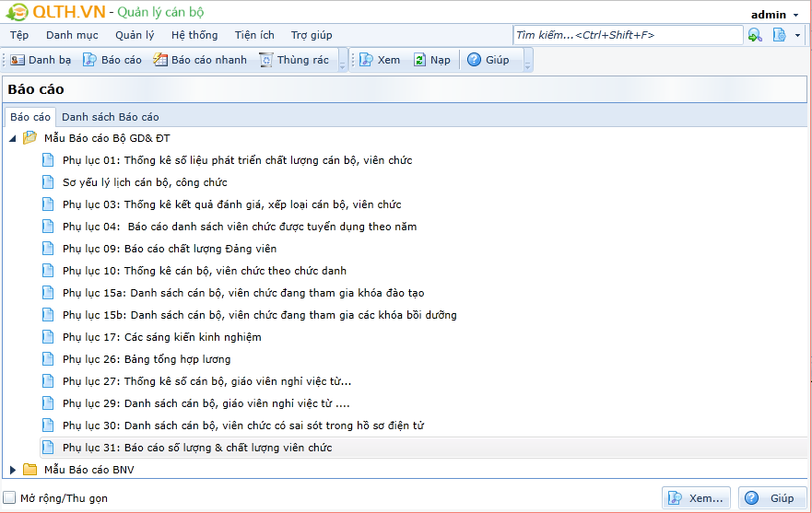Click the Giúp help icon in toolbar
Screen dimensions: 812x513
click(x=488, y=60)
